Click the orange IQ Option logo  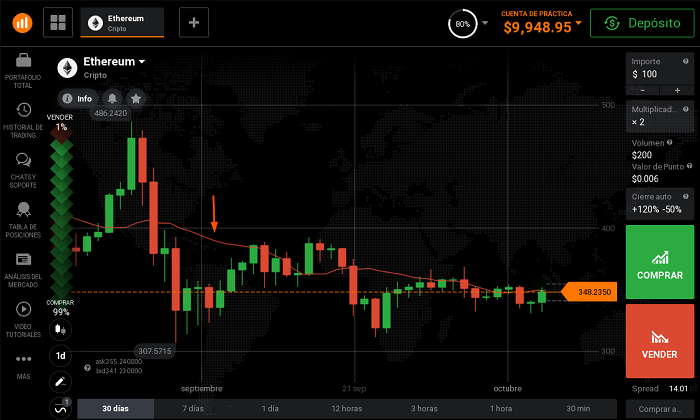22,22
